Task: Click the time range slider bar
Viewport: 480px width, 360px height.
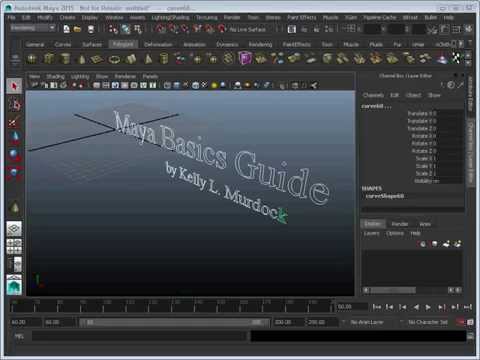Action: (x=174, y=322)
